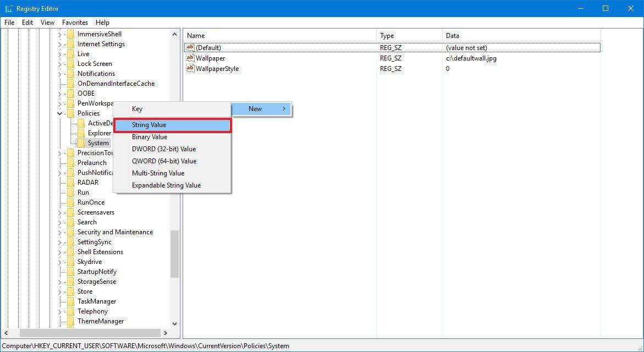The image size is (644, 352).
Task: Click the Screensavers key folder icon
Action: tap(71, 212)
